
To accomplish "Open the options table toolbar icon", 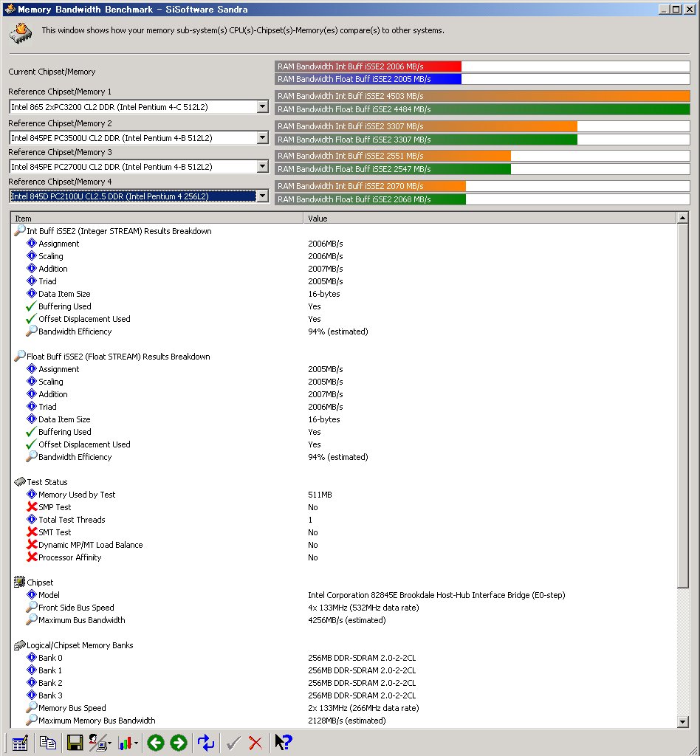I will (x=20, y=743).
